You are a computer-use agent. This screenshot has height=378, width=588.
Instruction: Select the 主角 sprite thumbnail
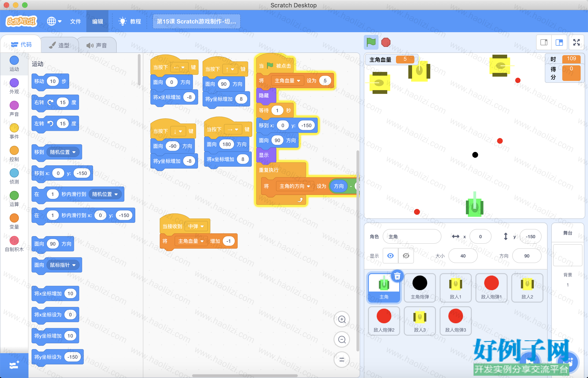tap(384, 287)
